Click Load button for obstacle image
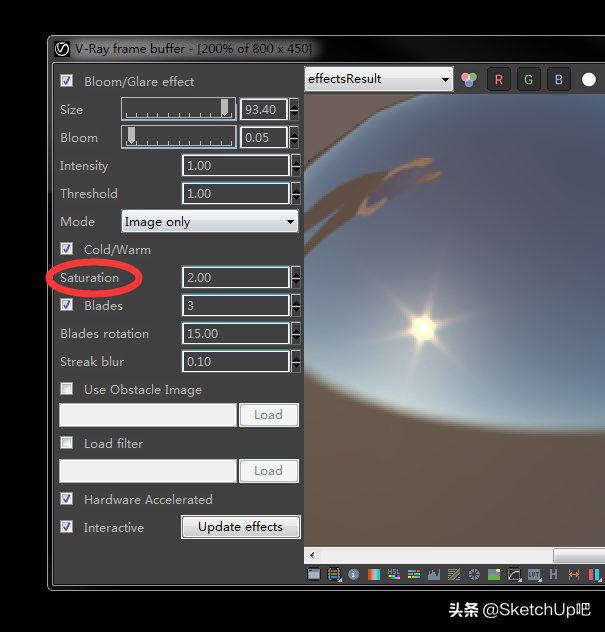The height and width of the screenshot is (632, 605). click(x=268, y=415)
